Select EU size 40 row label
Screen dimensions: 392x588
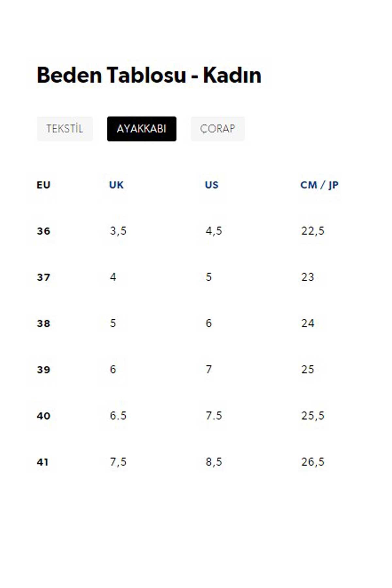43,416
